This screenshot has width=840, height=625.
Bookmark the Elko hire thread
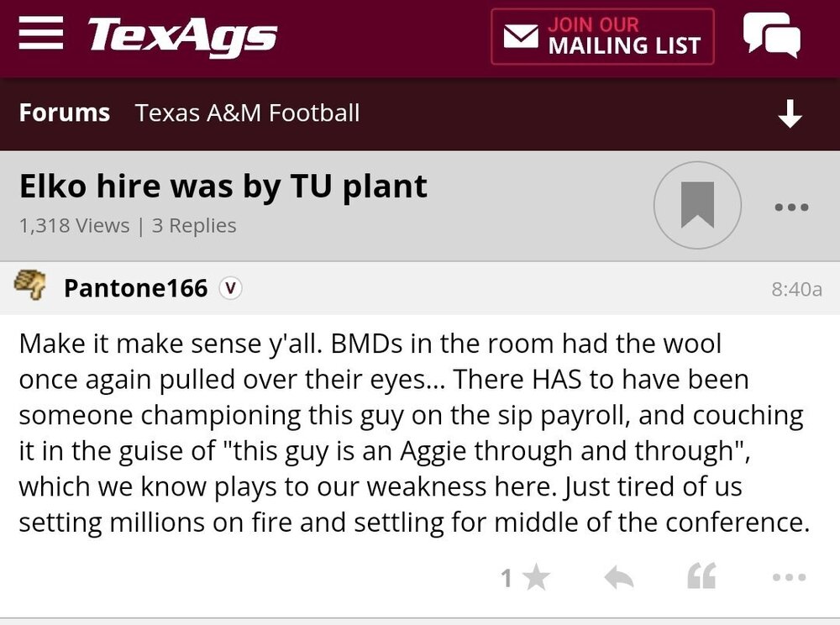697,205
